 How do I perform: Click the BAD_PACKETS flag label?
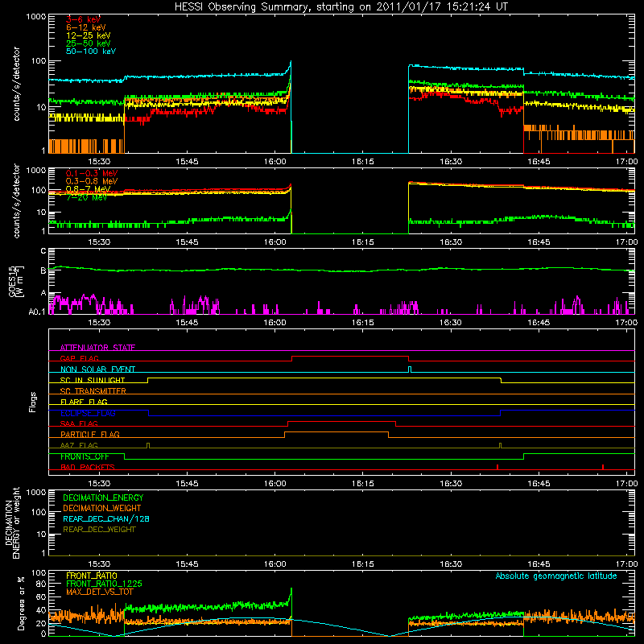click(88, 467)
